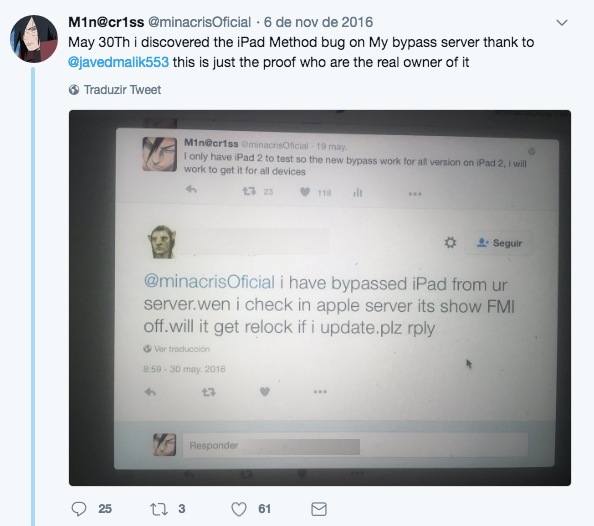Click the globe icon beside Traduzir Tweet
This screenshot has width=594, height=526.
[x=74, y=90]
